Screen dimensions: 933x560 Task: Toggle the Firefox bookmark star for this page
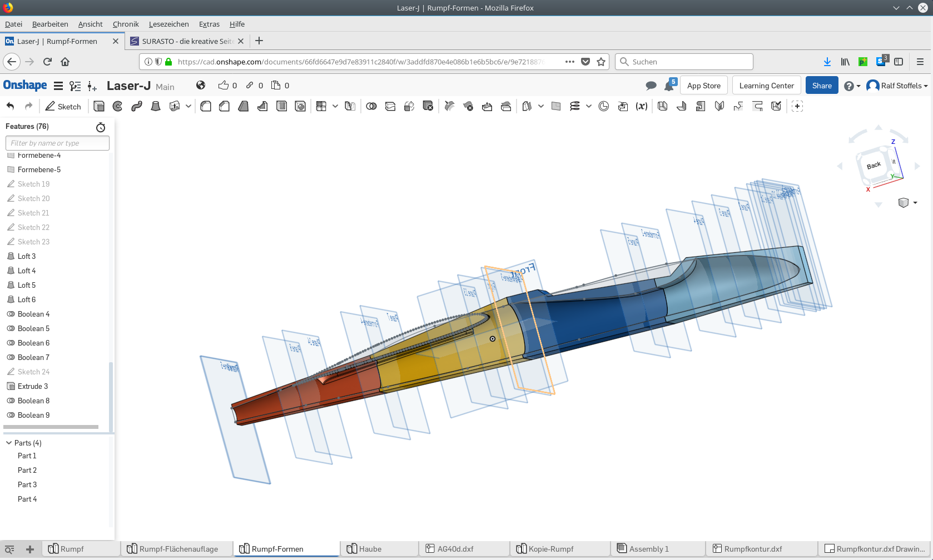coord(601,62)
